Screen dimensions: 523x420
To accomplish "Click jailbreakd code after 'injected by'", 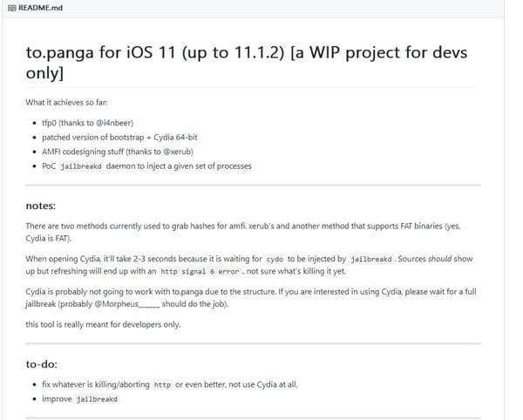I will 371,259.
